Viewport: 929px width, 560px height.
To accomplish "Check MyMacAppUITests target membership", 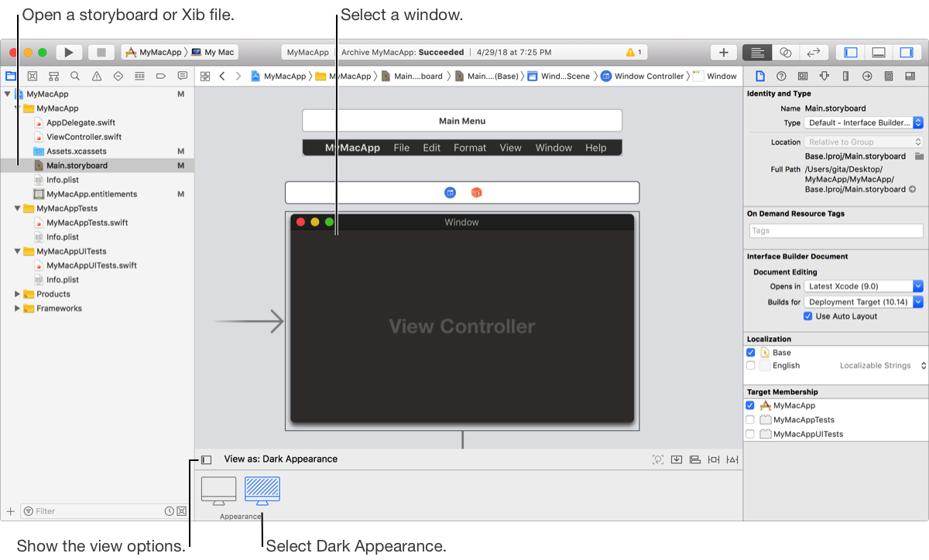I will (750, 434).
